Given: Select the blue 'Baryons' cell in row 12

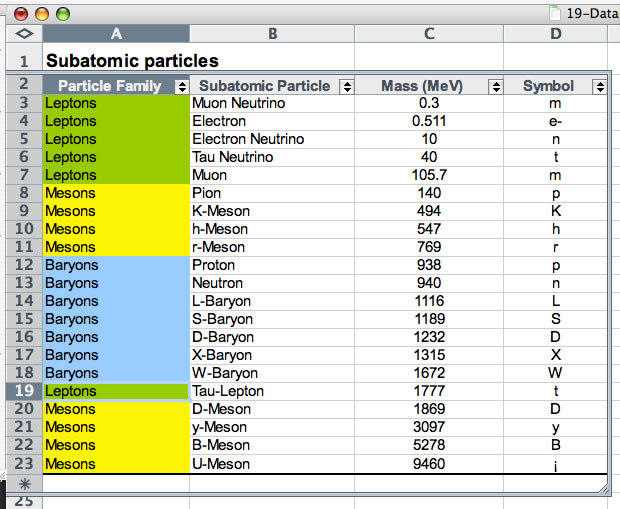Looking at the screenshot, I should [x=116, y=265].
